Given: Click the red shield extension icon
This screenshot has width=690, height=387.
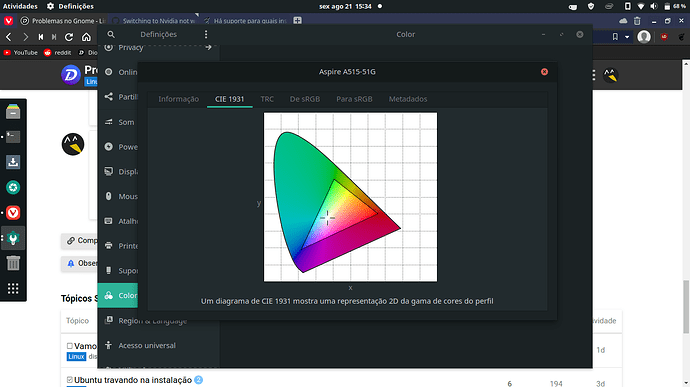Looking at the screenshot, I should coord(664,37).
